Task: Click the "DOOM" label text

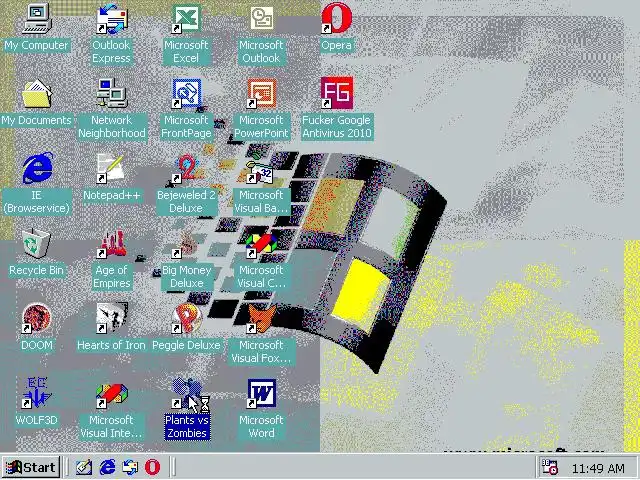Action: click(x=37, y=345)
